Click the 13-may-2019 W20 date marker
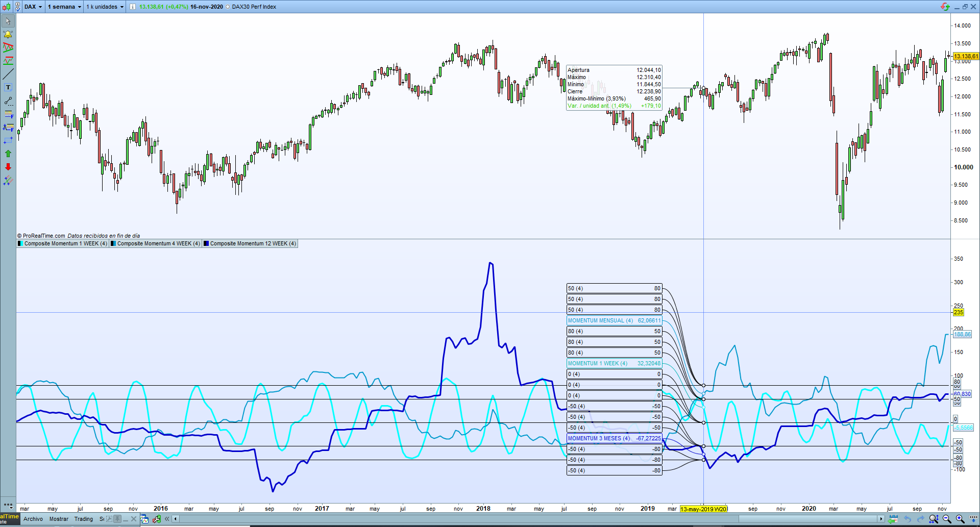980x527 pixels. [703, 509]
